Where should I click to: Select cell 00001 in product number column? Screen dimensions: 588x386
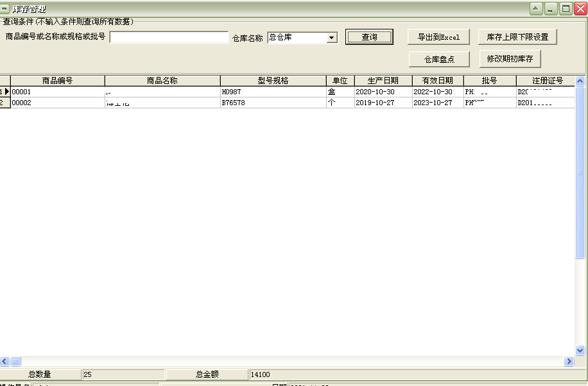click(57, 92)
